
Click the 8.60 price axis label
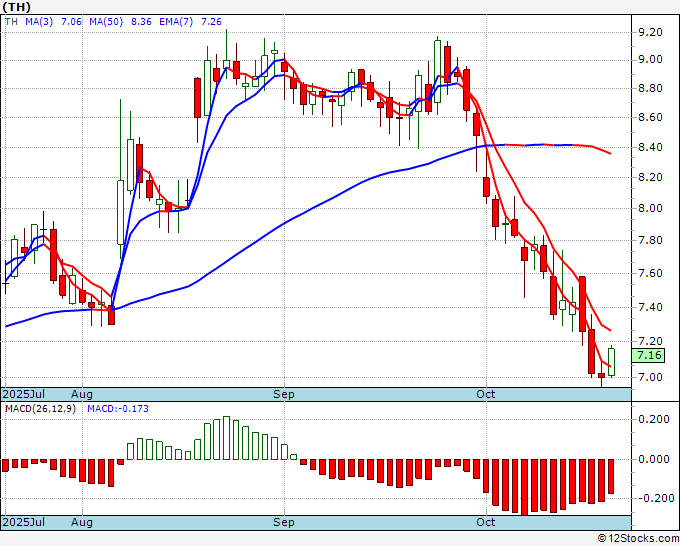tap(650, 118)
